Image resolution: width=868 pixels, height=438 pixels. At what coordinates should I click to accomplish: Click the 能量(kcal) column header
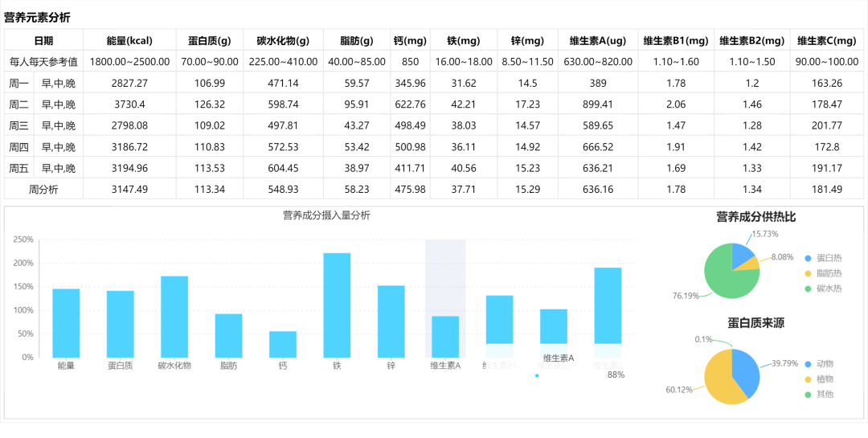point(129,40)
